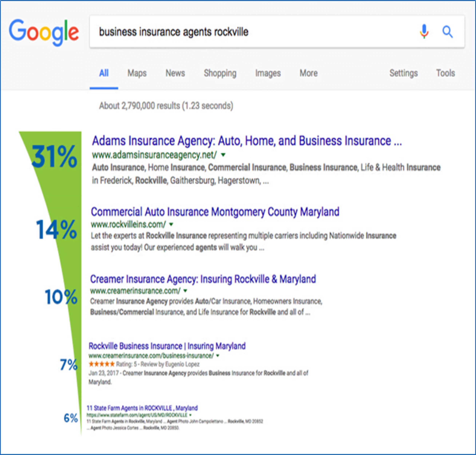Expand dropdown arrow beside adamsinsuranceagency.net URL
This screenshot has height=455, width=476.
click(x=223, y=155)
